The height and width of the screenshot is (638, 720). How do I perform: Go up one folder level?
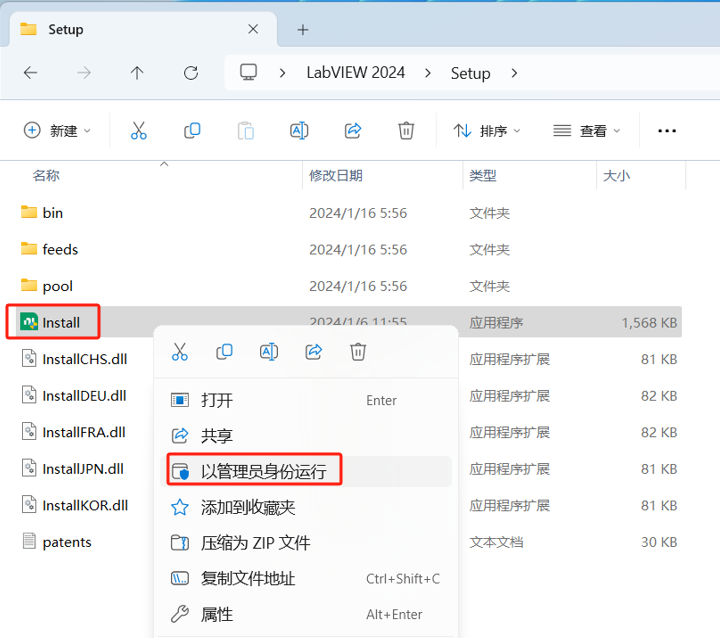coord(137,73)
